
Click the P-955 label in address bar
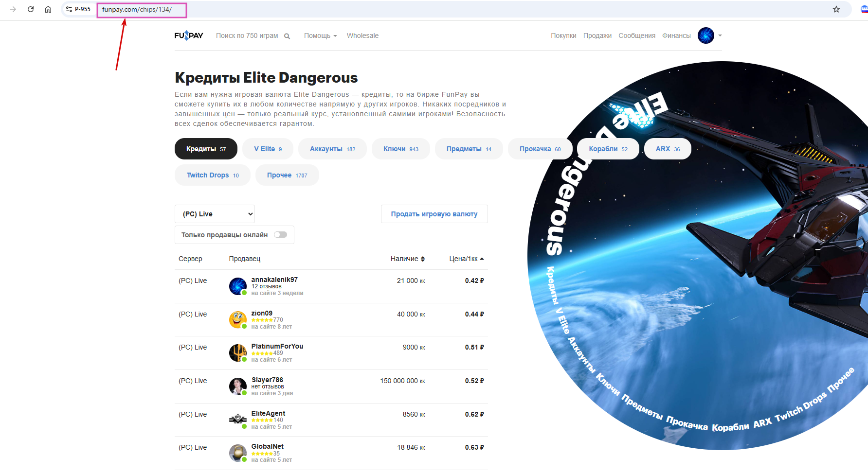coord(83,9)
